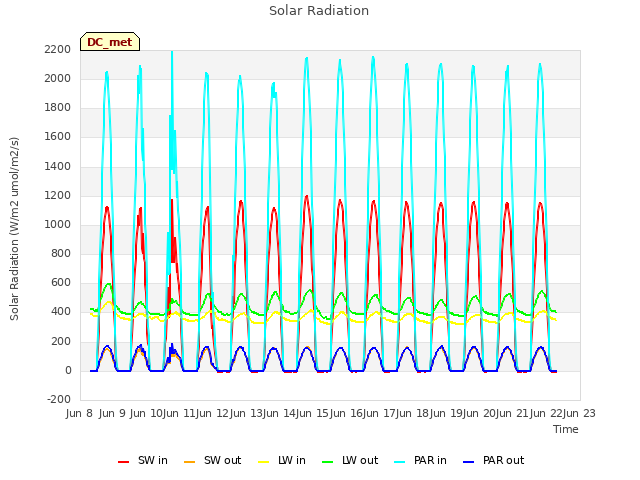This screenshot has width=640, height=480.
Task: Click the 400 y-axis tick label
Action: (x=61, y=311)
